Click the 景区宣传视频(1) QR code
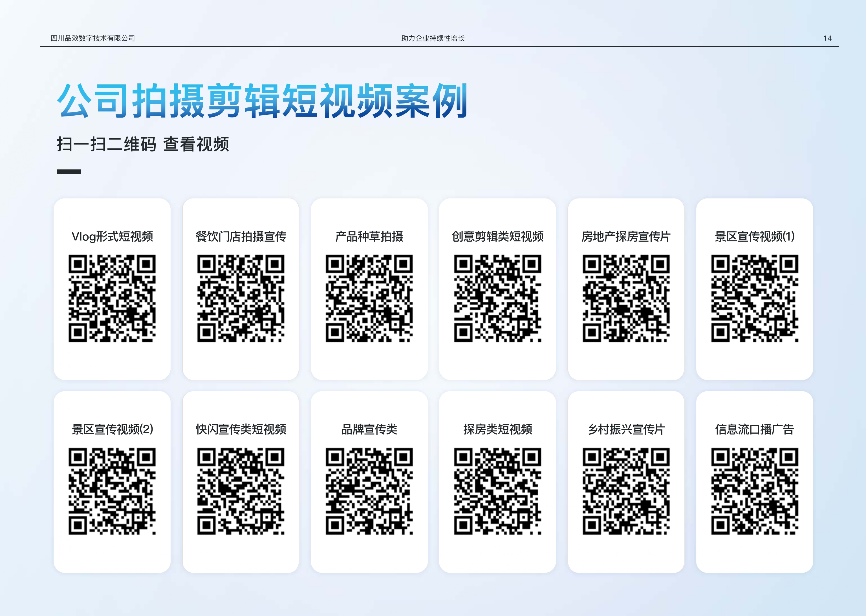Image resolution: width=866 pixels, height=616 pixels. [x=755, y=298]
